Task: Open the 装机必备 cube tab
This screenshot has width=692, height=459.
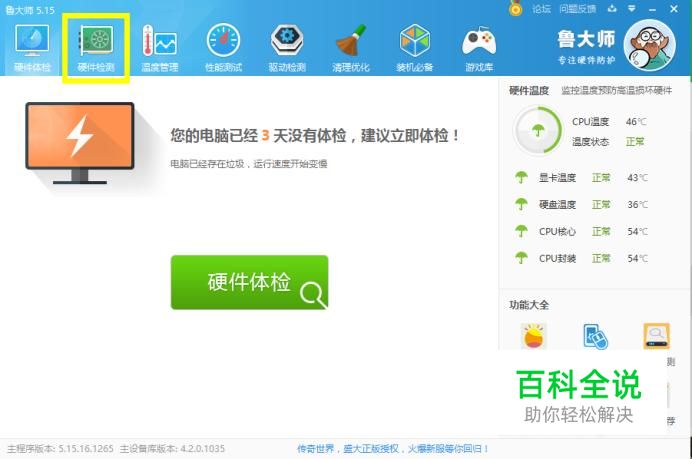Action: (x=414, y=48)
